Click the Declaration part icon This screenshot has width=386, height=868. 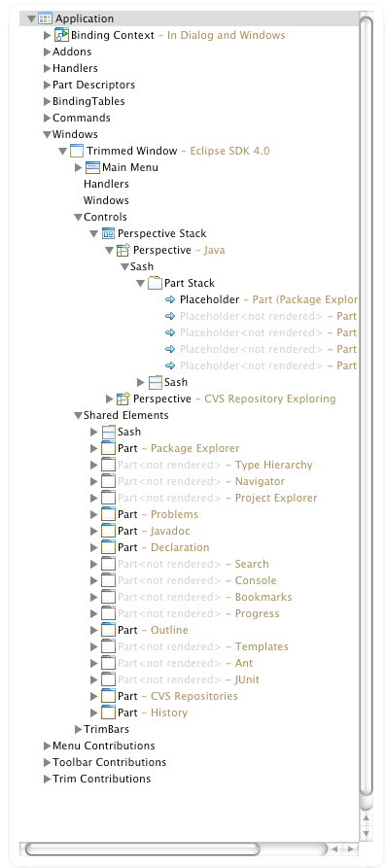click(x=109, y=547)
